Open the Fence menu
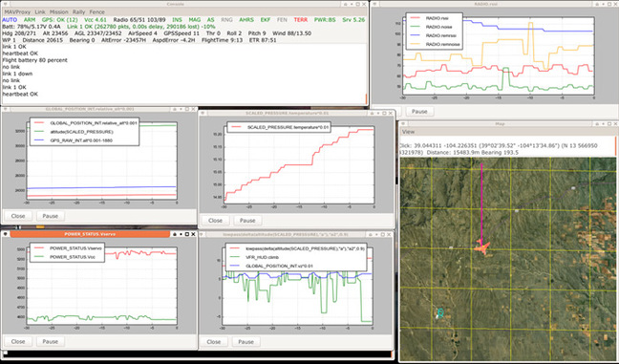Screen dimensions: 619x364 [x=97, y=11]
